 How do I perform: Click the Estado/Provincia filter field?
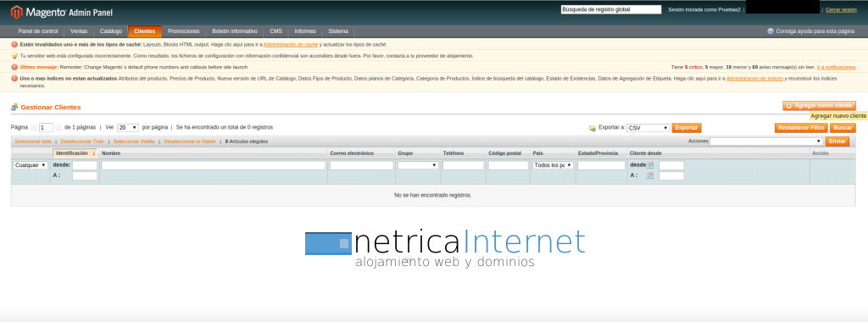601,165
